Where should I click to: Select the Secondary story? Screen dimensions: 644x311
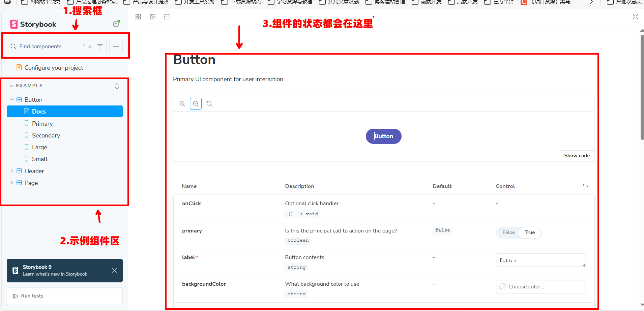point(46,135)
